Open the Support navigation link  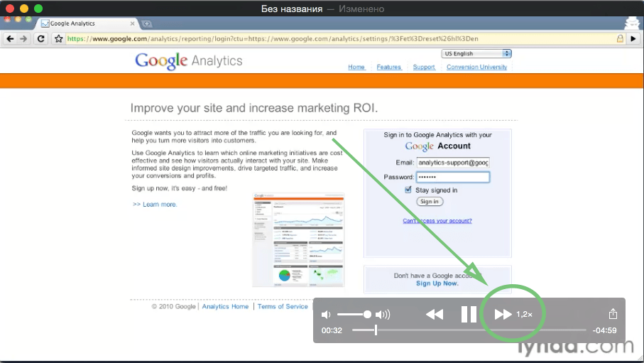423,67
